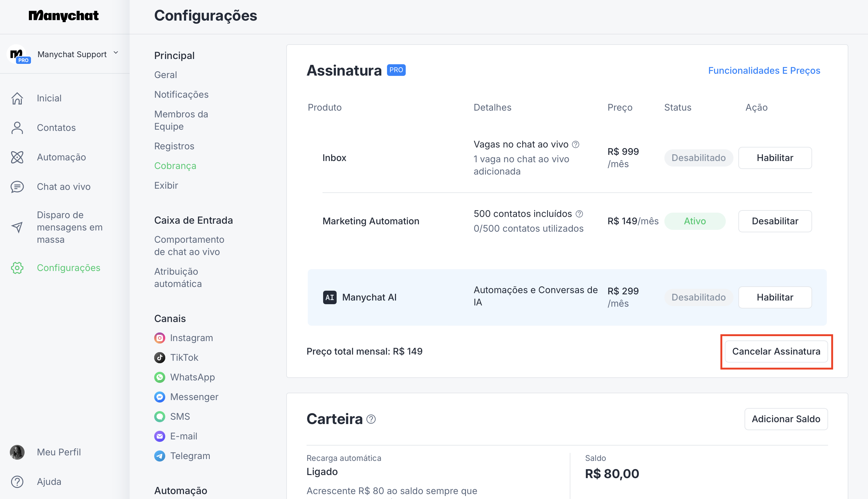The image size is (868, 499).
Task: Open Geral settings
Action: (166, 75)
